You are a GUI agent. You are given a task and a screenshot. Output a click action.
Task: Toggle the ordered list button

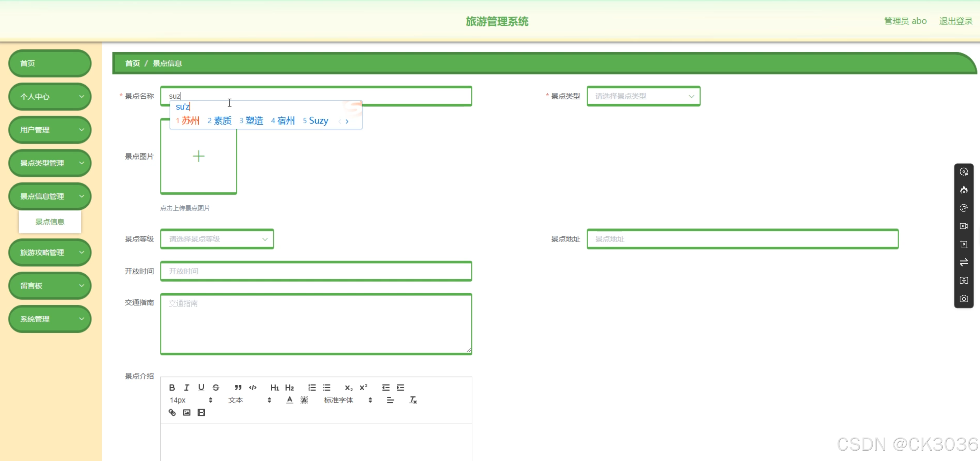coord(312,388)
